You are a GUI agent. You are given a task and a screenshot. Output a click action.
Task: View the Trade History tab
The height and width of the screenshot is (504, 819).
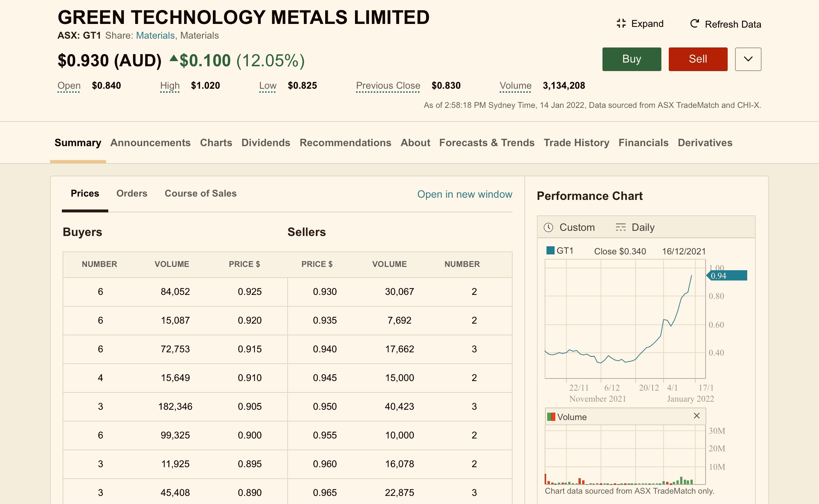pos(576,143)
